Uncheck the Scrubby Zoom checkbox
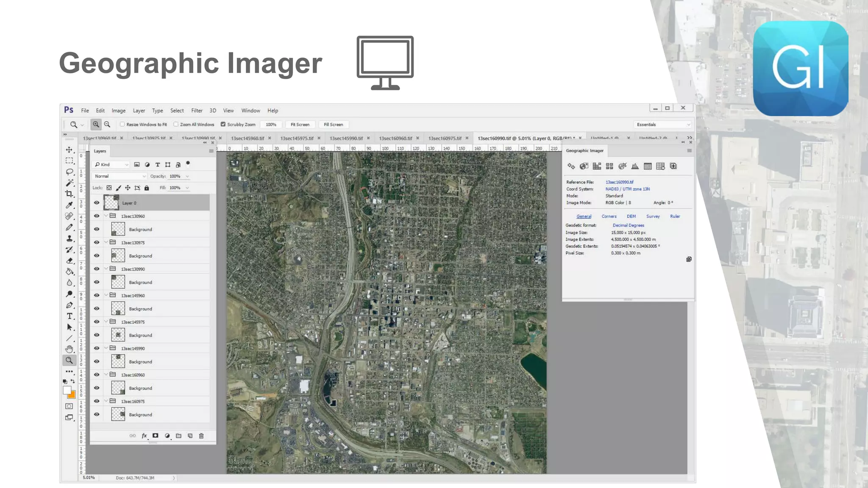This screenshot has width=868, height=488. 223,125
